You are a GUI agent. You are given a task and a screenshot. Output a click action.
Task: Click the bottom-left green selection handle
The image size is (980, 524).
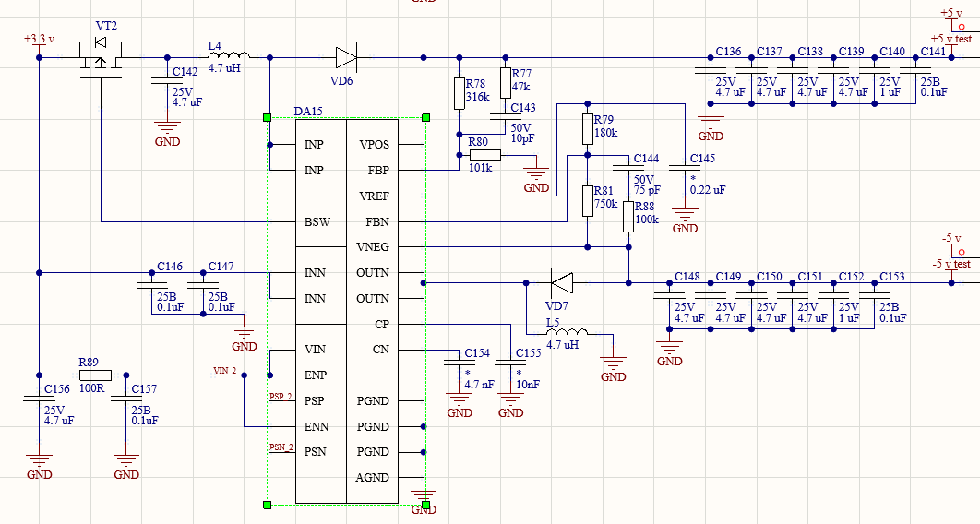(267, 505)
